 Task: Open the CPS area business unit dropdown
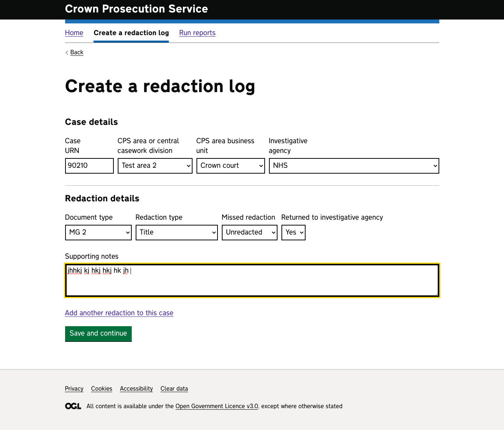[x=230, y=166]
